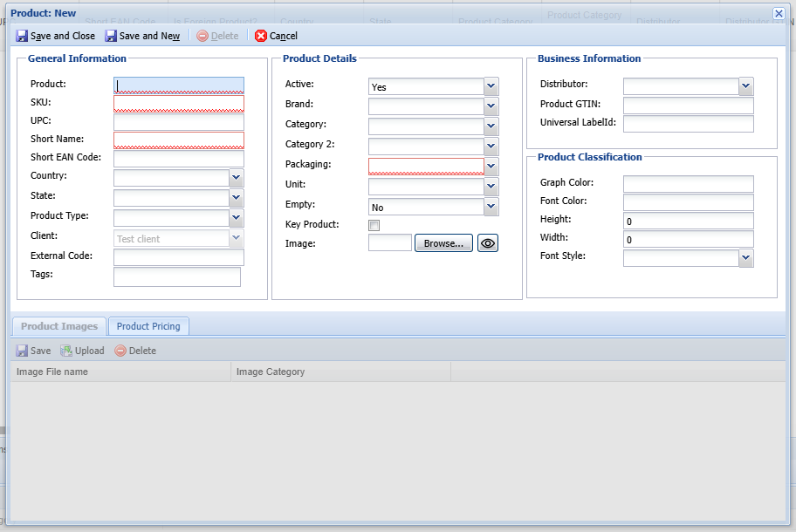Screen dimensions: 796x532
Task: Expand the Distributor dropdown
Action: click(x=745, y=86)
